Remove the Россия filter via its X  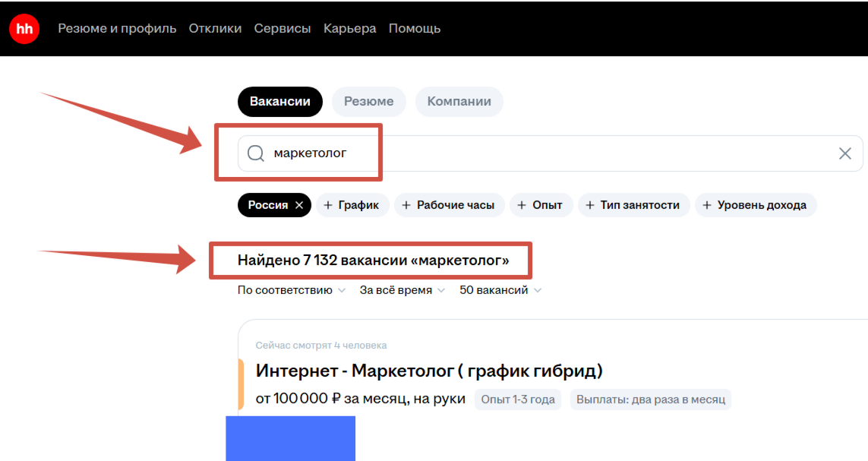[299, 205]
